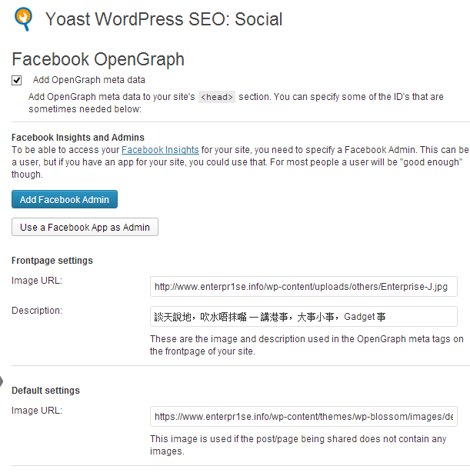Click Use a Facebook App as Admin
470x476 pixels.
point(85,227)
